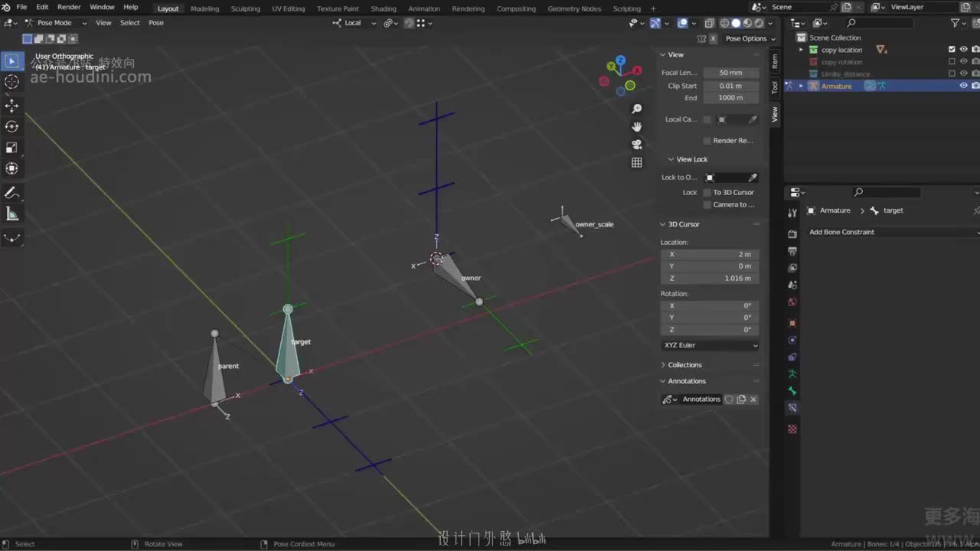Open the Texture properties tab

(792, 429)
